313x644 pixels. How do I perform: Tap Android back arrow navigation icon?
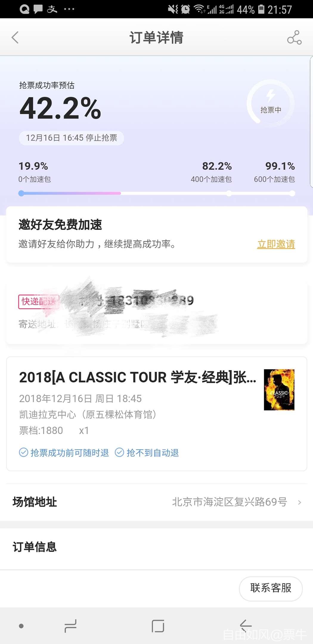click(246, 626)
